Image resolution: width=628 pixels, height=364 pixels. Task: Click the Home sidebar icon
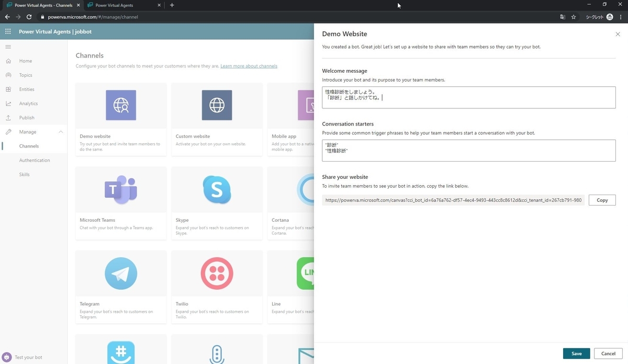click(x=8, y=61)
